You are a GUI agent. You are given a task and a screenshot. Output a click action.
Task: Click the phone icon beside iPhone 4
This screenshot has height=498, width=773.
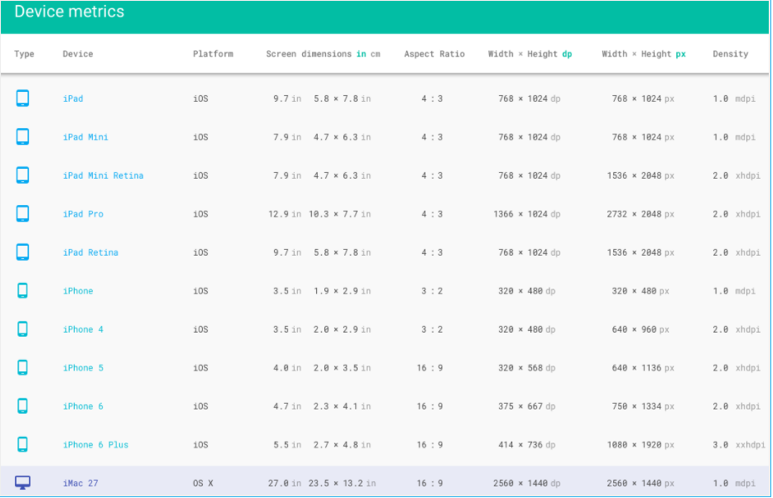(23, 329)
